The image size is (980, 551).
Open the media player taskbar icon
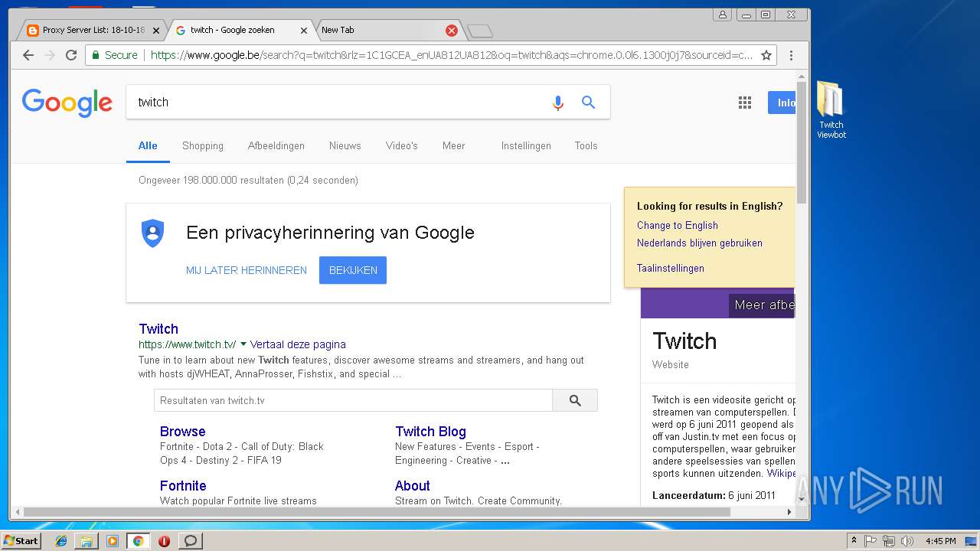click(113, 541)
